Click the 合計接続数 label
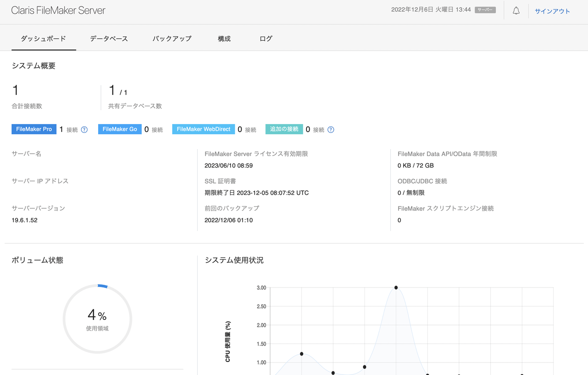This screenshot has height=375, width=588. [27, 106]
